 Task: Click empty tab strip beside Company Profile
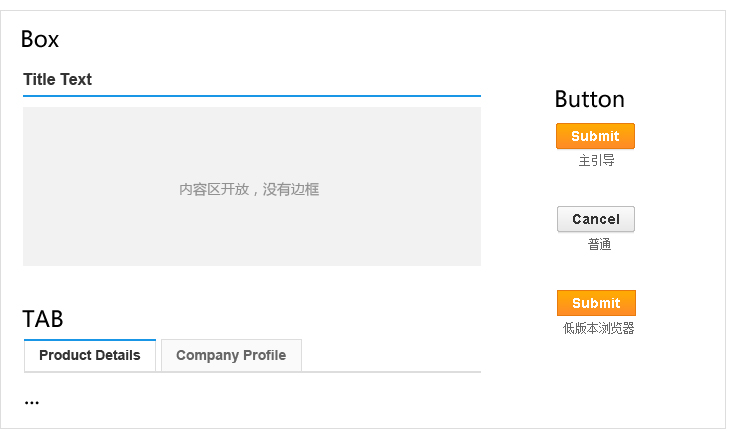pos(390,357)
